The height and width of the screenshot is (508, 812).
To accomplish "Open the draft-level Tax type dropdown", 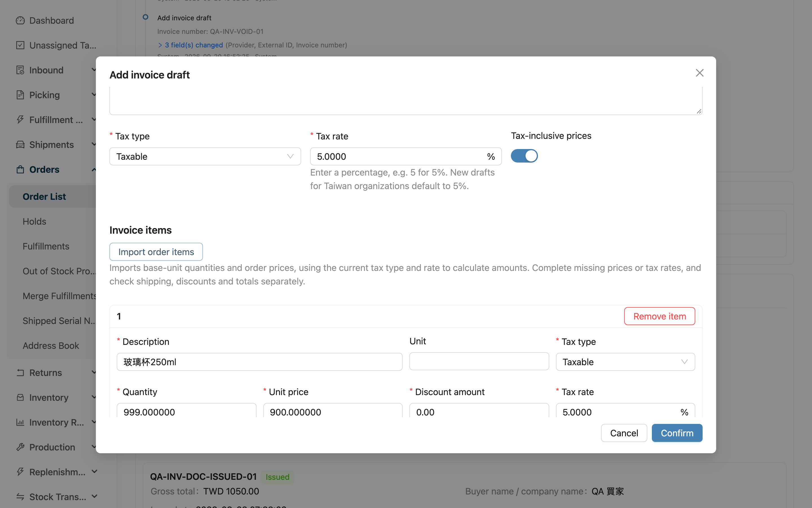I will point(205,156).
